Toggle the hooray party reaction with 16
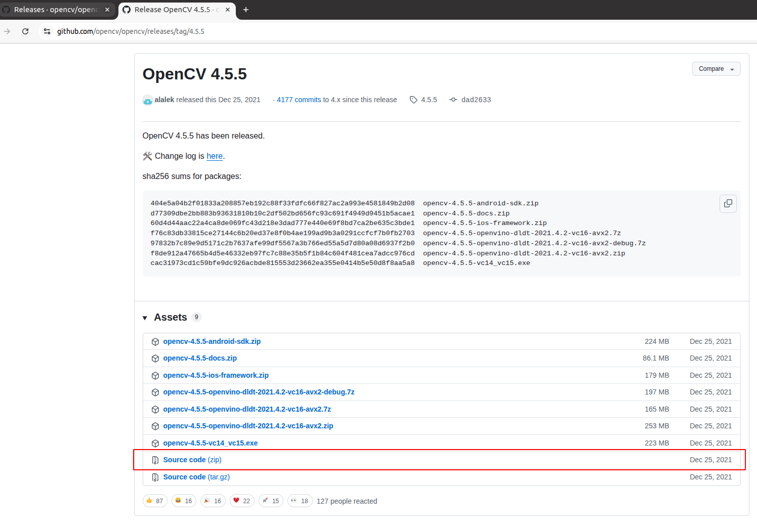 tap(213, 501)
